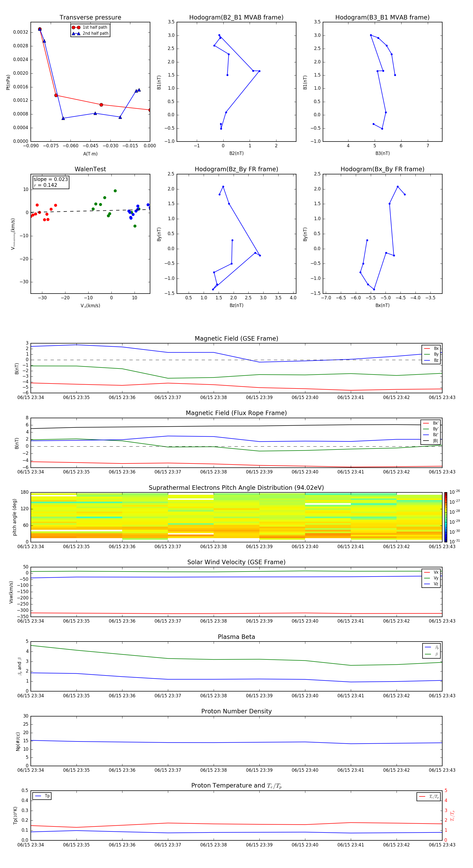The image size is (473, 868).
Task: Click the "V_A(km/s)" axis label in WalenTest
Action: coord(90,306)
